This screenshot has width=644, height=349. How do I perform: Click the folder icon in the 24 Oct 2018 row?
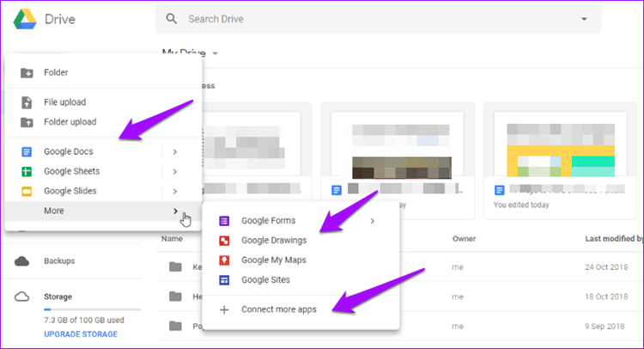pos(175,266)
